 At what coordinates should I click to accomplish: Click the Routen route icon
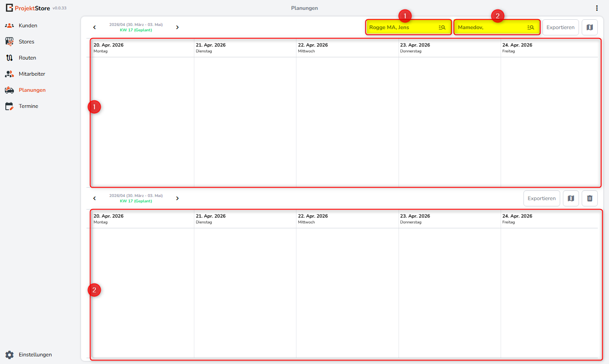coord(9,58)
